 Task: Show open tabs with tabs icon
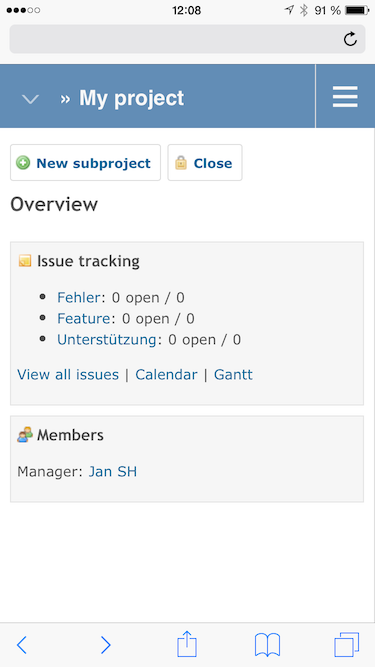pos(347,645)
